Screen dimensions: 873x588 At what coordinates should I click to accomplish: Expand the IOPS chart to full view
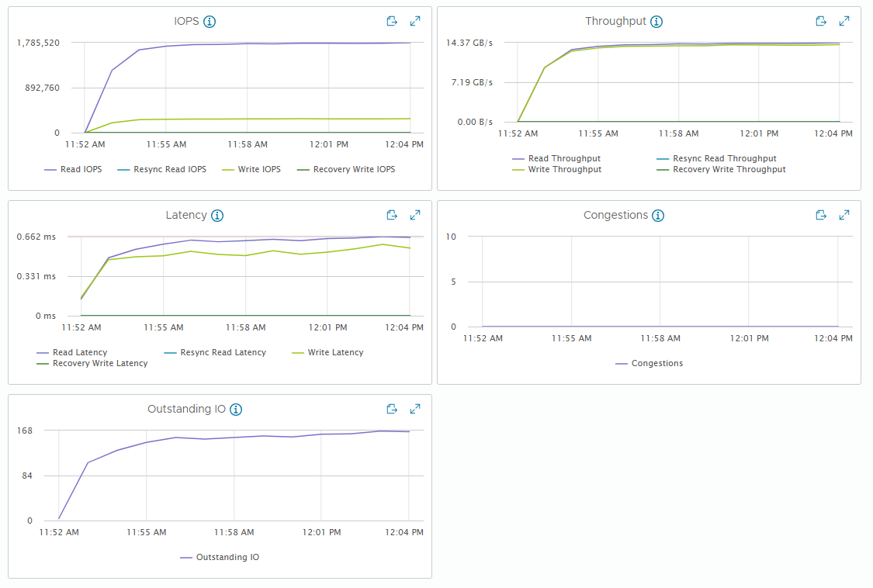point(415,21)
